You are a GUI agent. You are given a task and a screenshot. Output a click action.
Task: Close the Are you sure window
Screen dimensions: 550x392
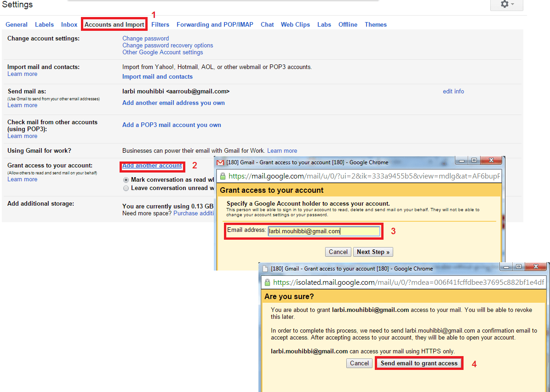click(535, 267)
